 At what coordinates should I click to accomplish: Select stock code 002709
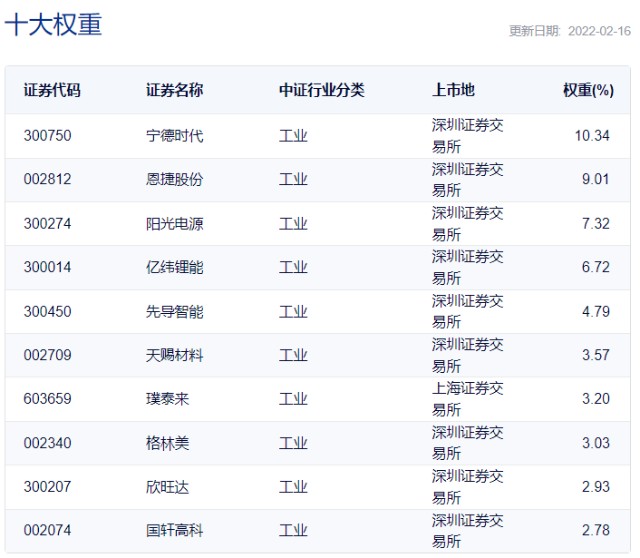click(x=47, y=355)
